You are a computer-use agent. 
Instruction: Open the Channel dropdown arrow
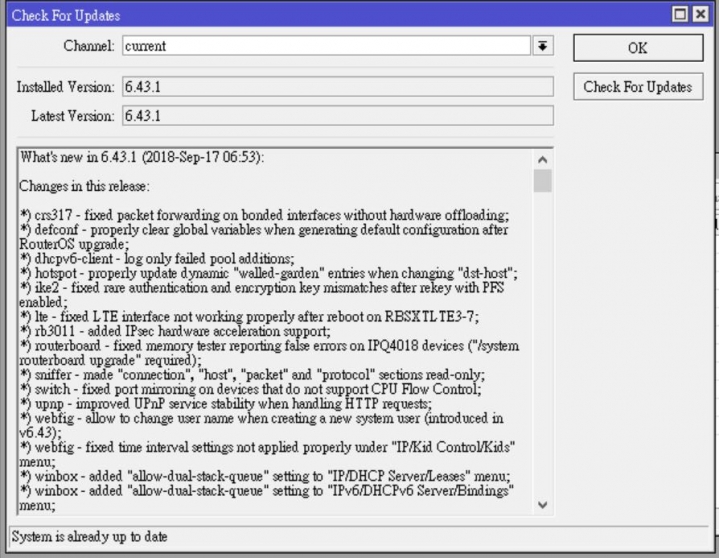coord(543,46)
